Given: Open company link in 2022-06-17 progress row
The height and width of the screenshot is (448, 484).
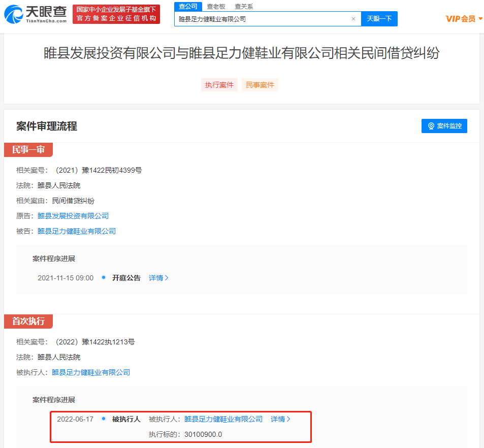Looking at the screenshot, I should pyautogui.click(x=223, y=419).
